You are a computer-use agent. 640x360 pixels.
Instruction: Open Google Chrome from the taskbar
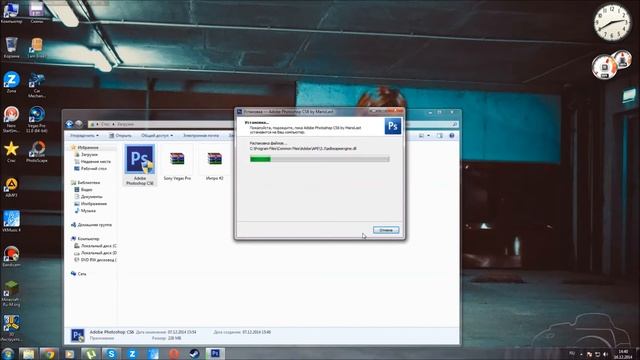coord(49,353)
